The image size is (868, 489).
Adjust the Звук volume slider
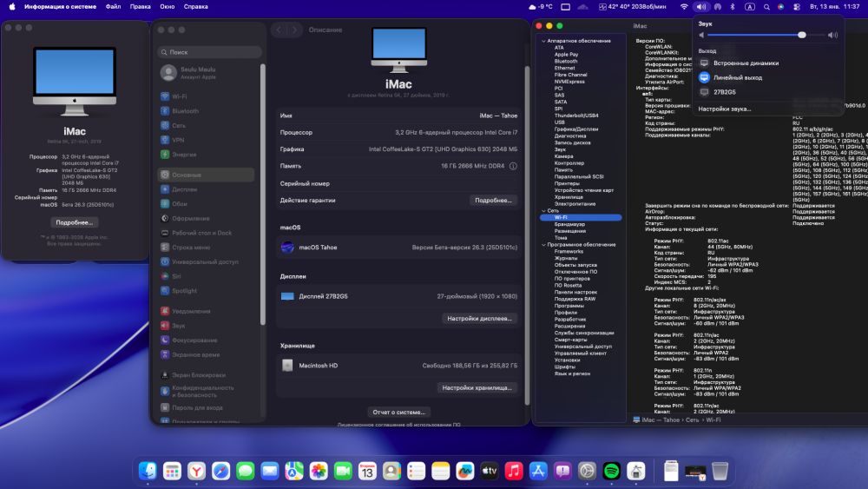click(x=766, y=35)
